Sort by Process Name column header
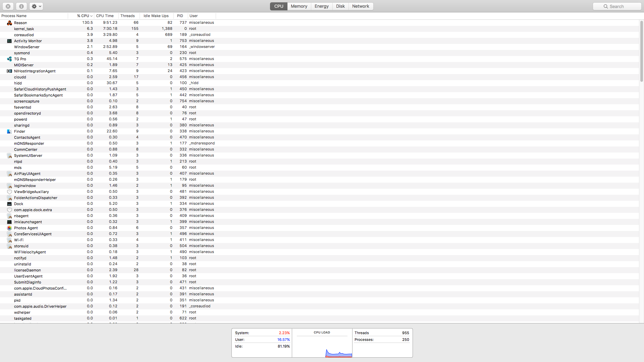 tap(34, 16)
